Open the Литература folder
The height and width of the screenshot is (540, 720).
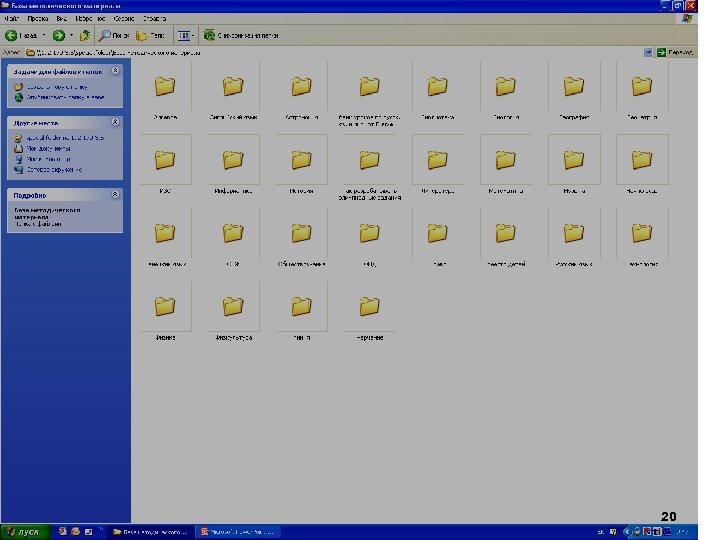[x=437, y=166]
